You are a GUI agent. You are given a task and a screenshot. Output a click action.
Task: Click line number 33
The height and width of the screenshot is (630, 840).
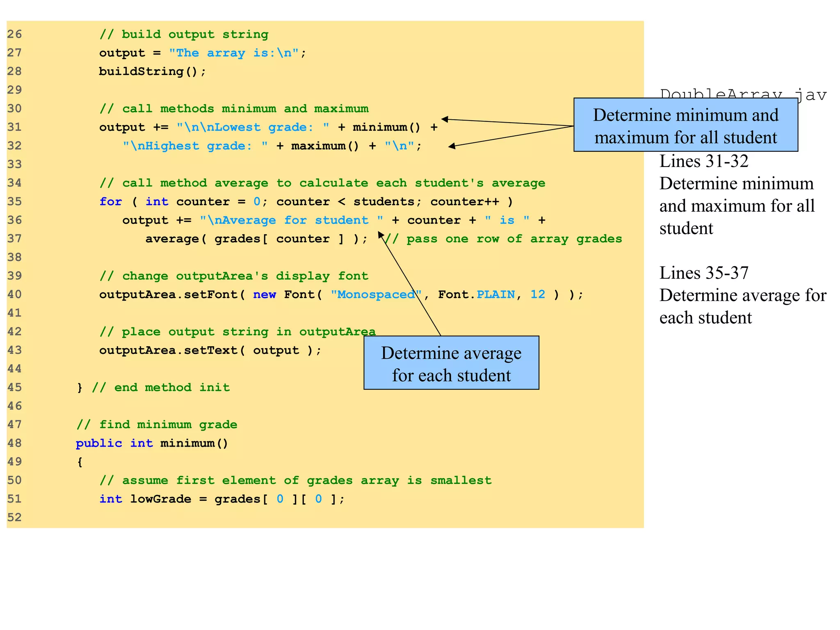coord(15,164)
